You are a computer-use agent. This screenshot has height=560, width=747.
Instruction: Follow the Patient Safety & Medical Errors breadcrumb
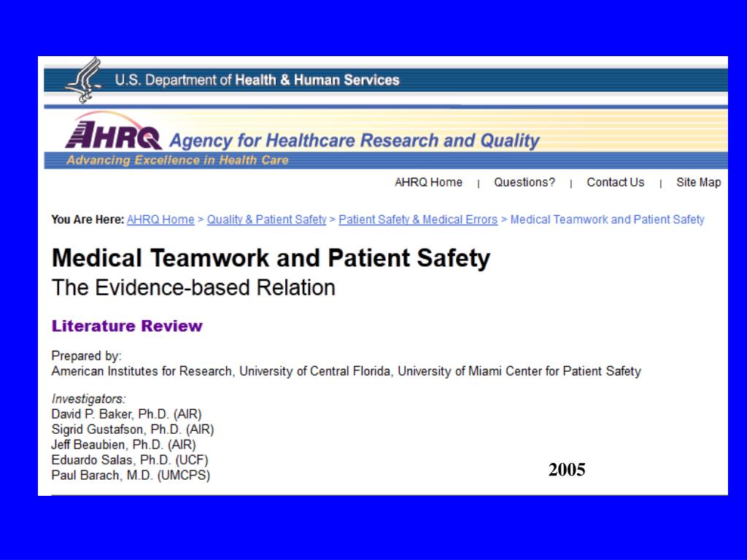coord(418,219)
